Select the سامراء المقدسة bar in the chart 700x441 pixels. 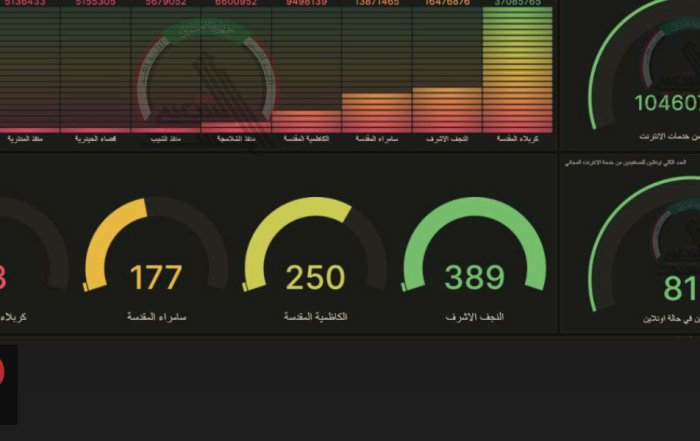tap(376, 112)
